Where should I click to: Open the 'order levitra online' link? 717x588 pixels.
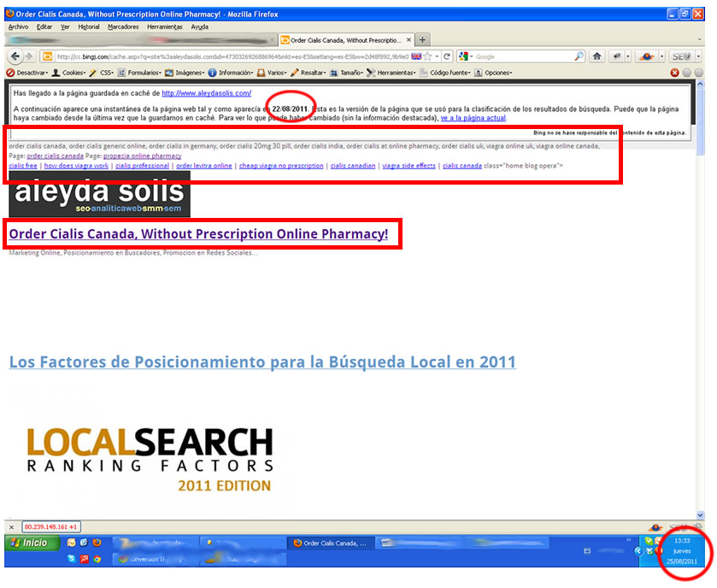(204, 166)
